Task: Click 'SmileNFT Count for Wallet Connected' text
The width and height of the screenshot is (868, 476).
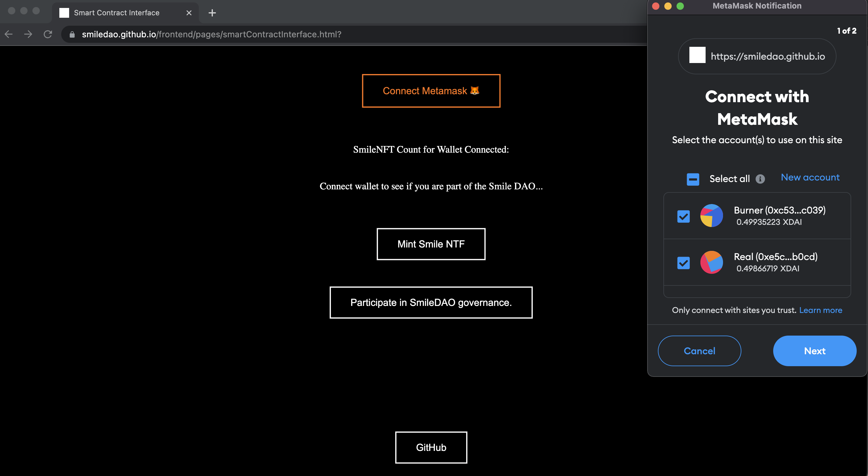Action: (431, 149)
